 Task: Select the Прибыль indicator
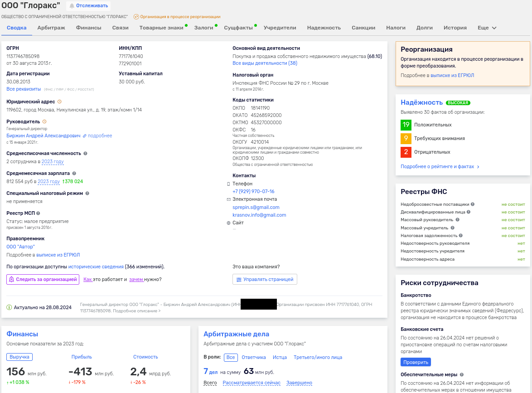82,357
